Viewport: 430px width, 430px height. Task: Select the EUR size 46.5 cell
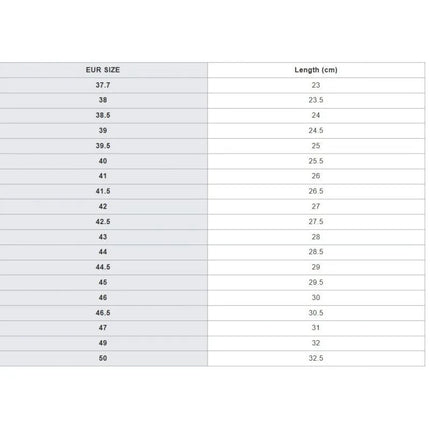coord(103,313)
